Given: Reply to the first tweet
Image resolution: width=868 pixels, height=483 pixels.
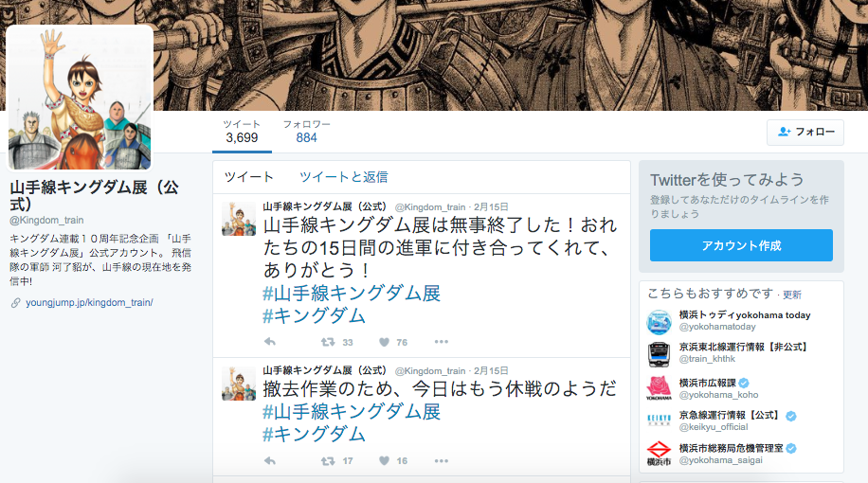Looking at the screenshot, I should (269, 342).
